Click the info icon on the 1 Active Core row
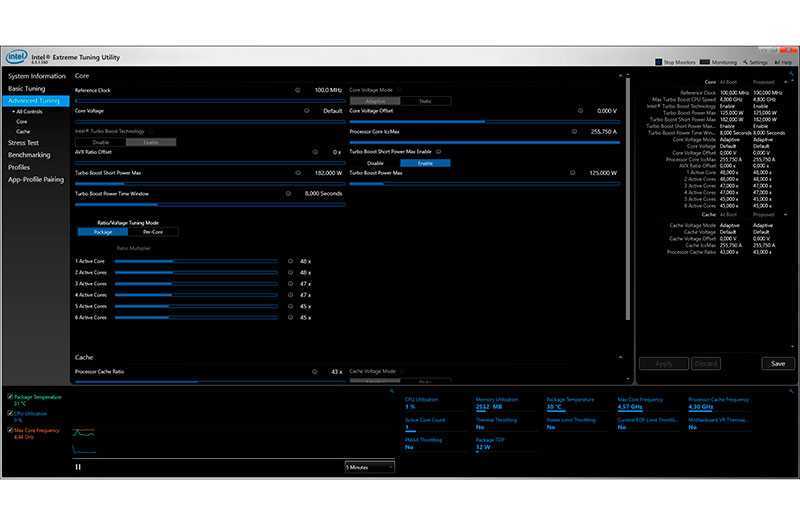This screenshot has width=800, height=525. [290, 261]
